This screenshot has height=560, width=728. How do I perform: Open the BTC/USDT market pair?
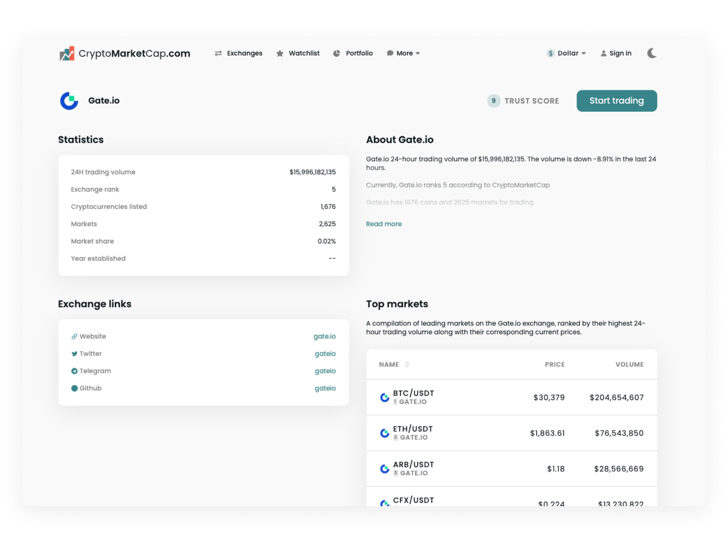click(413, 393)
